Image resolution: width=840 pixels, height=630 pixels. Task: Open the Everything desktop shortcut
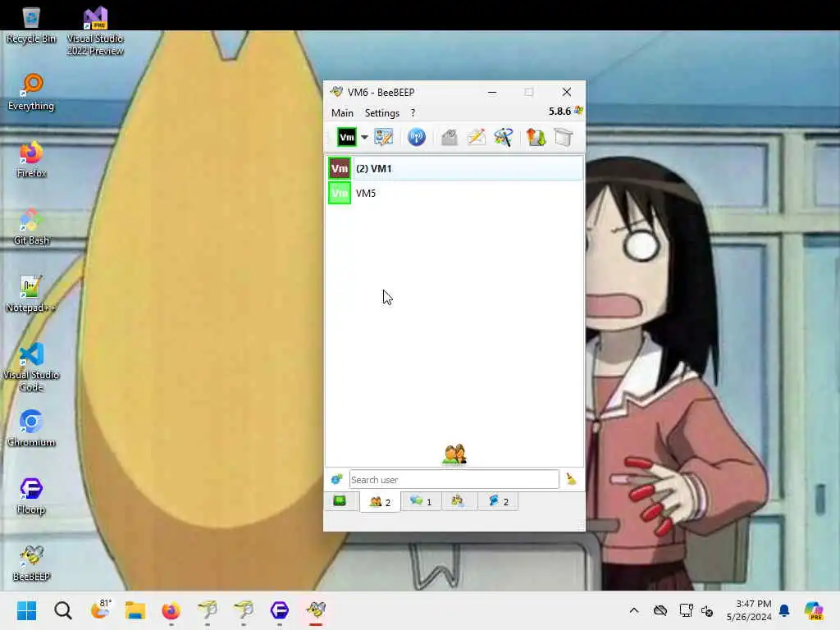31,92
